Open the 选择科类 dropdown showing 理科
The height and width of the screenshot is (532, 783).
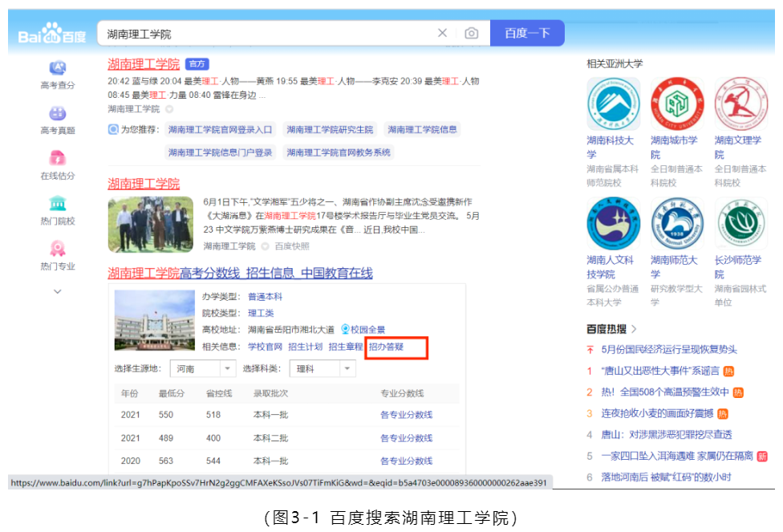[323, 368]
